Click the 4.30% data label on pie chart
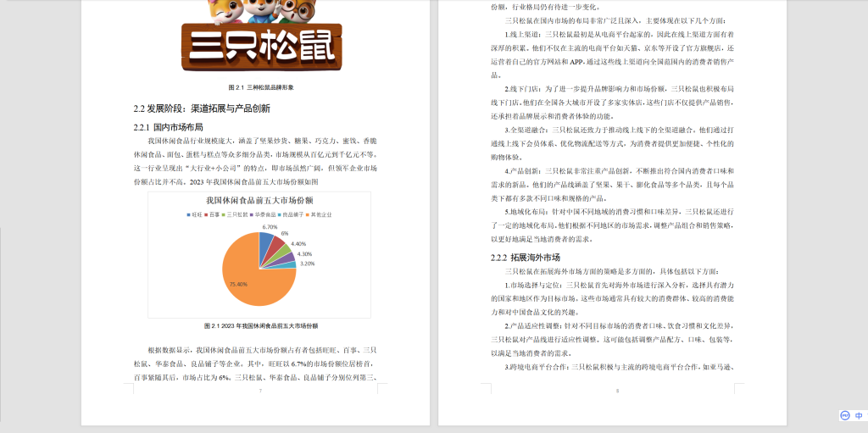 pyautogui.click(x=305, y=253)
